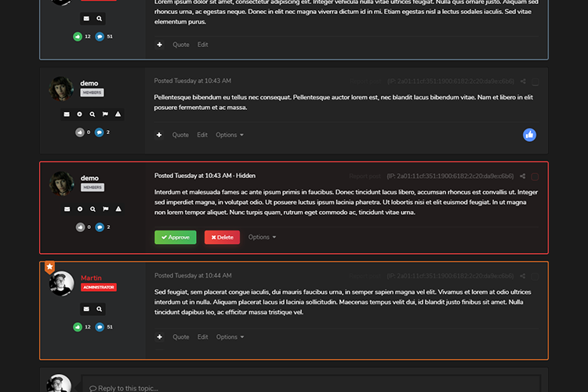Open demo's avatar in the hidden post
The width and height of the screenshot is (588, 392).
61,183
